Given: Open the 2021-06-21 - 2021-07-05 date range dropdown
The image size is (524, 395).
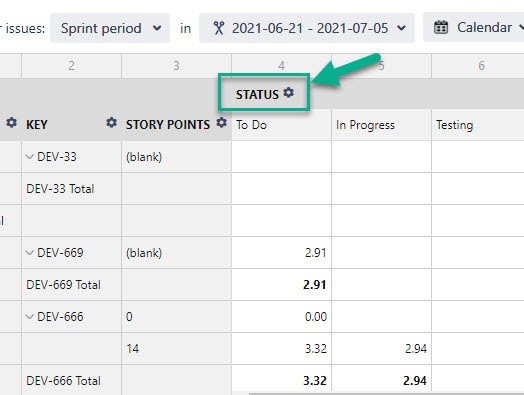Looking at the screenshot, I should pos(307,28).
